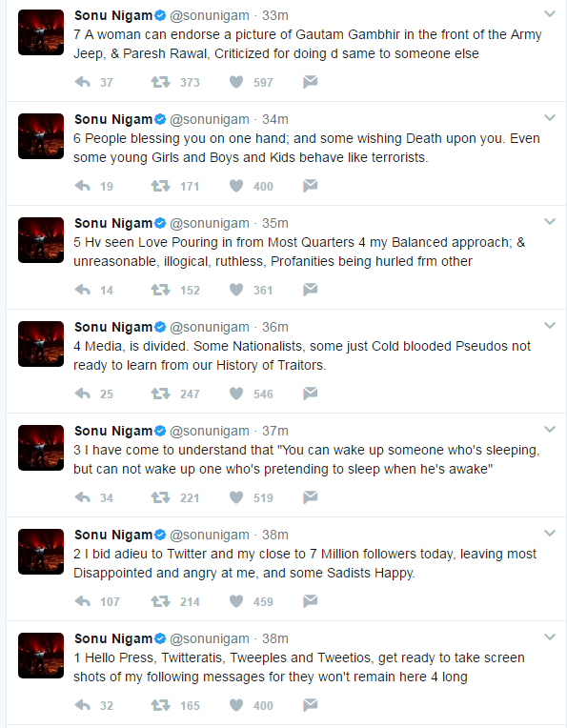The width and height of the screenshot is (567, 728).
Task: Reply to the Media is divided tweet
Action: pyautogui.click(x=83, y=394)
